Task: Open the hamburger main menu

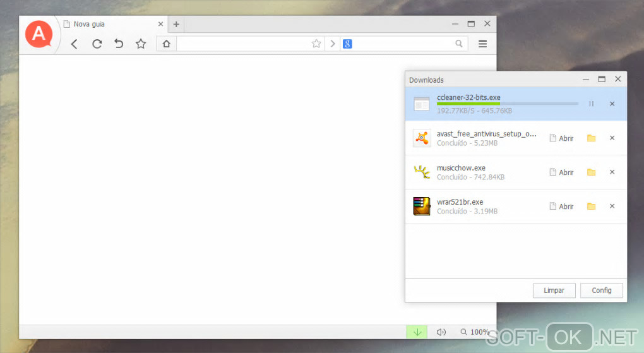Action: [482, 44]
